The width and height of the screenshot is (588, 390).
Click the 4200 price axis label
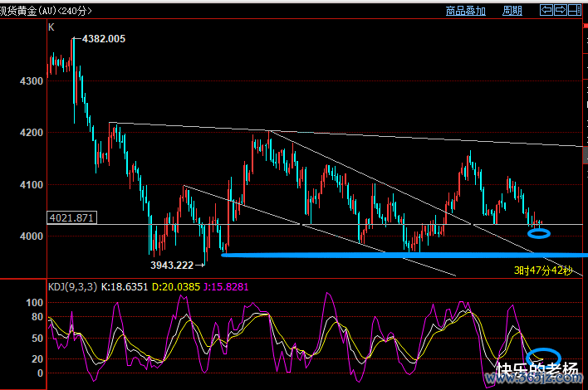pos(31,133)
